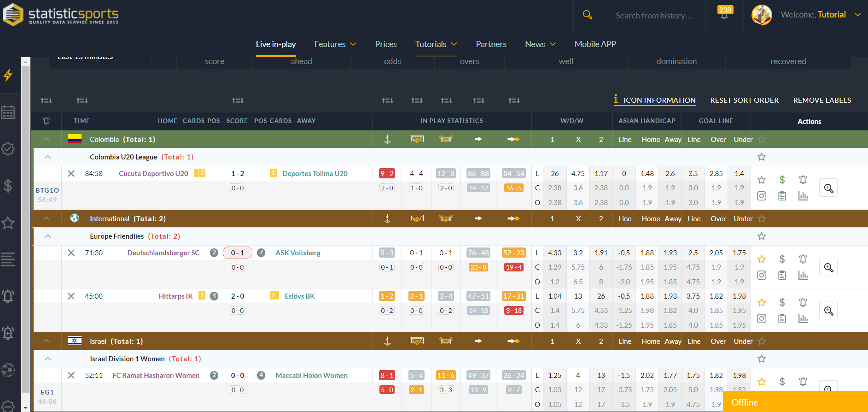Viewport: 868px width, 412px height.
Task: Open clipboard notes for Hittarps IK match
Action: click(x=782, y=319)
